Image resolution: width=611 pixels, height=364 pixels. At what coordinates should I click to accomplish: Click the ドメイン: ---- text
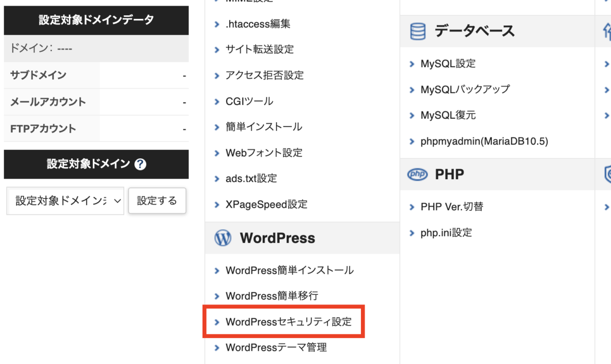click(x=41, y=49)
